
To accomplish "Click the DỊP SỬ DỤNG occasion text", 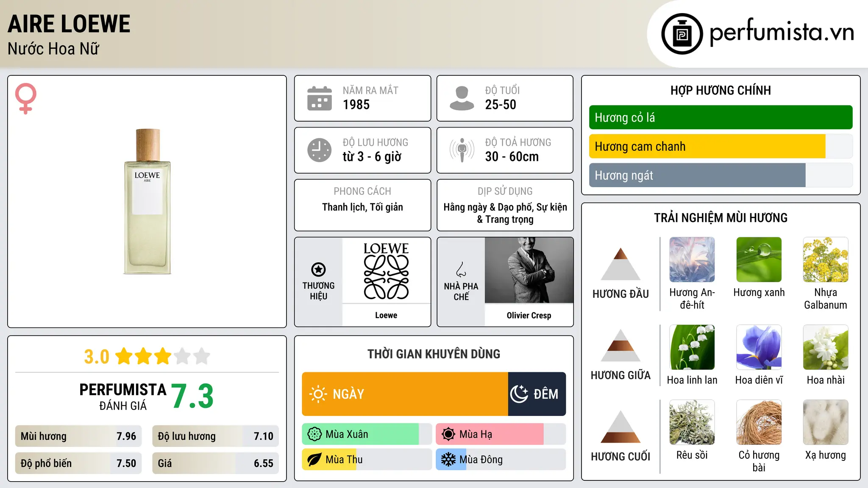I will point(505,213).
